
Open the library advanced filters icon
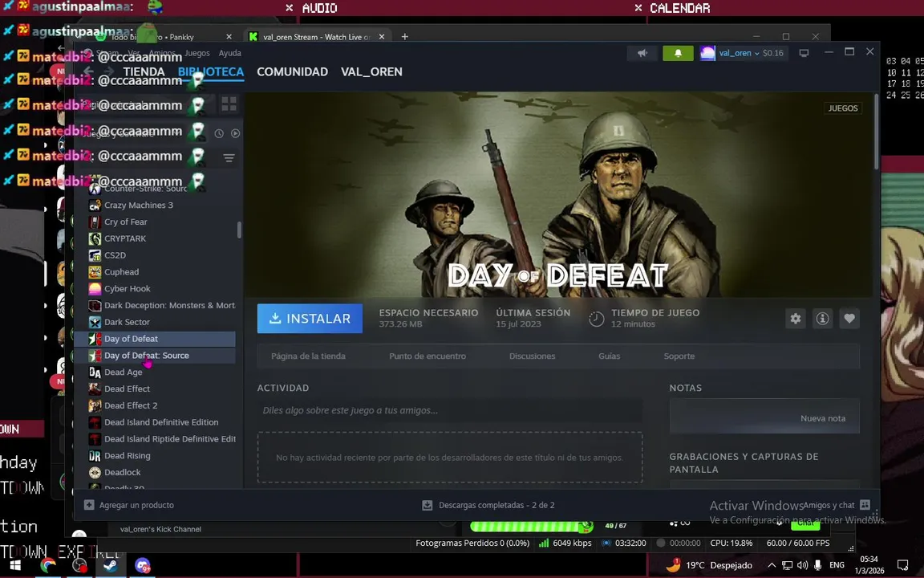229,158
